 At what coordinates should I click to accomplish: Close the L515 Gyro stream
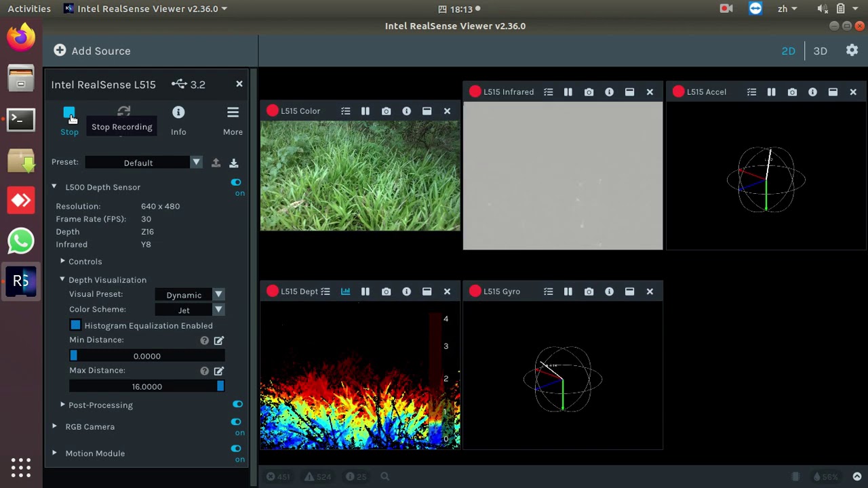click(650, 291)
